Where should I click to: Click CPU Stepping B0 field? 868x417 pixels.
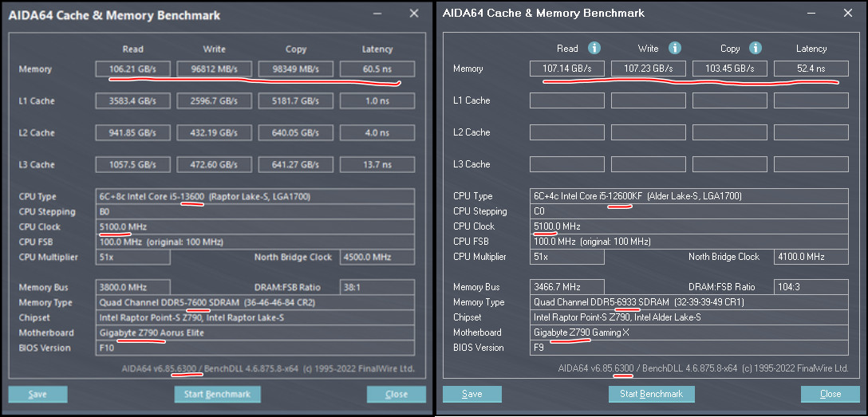[x=255, y=212]
